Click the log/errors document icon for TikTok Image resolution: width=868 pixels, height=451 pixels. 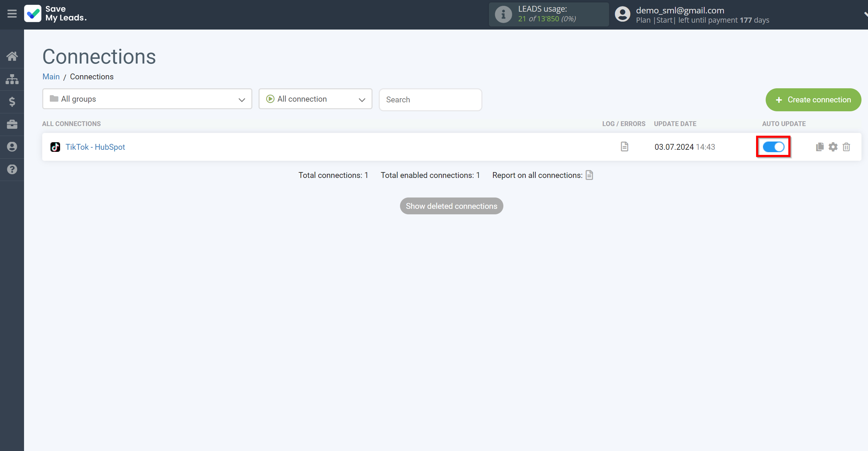(625, 147)
